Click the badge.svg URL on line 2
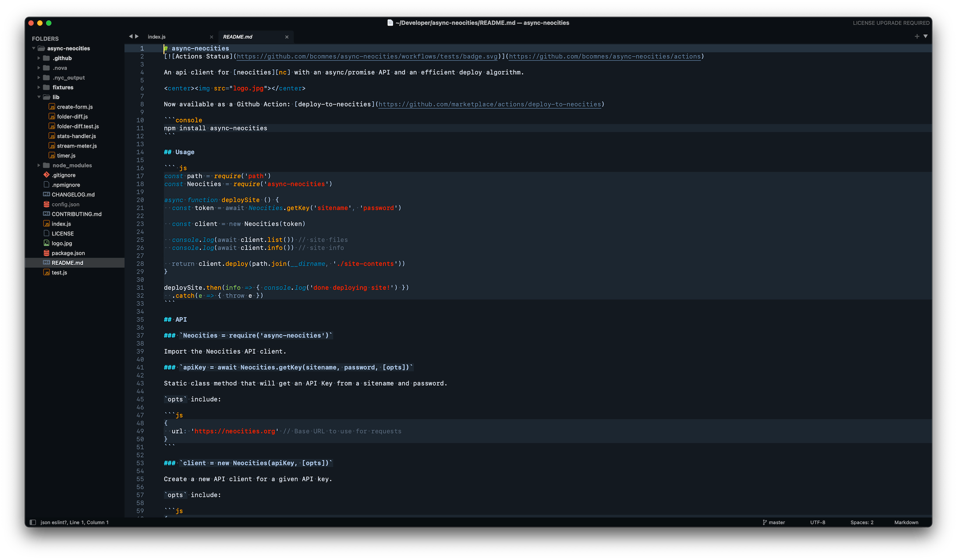This screenshot has height=560, width=957. pos(367,56)
